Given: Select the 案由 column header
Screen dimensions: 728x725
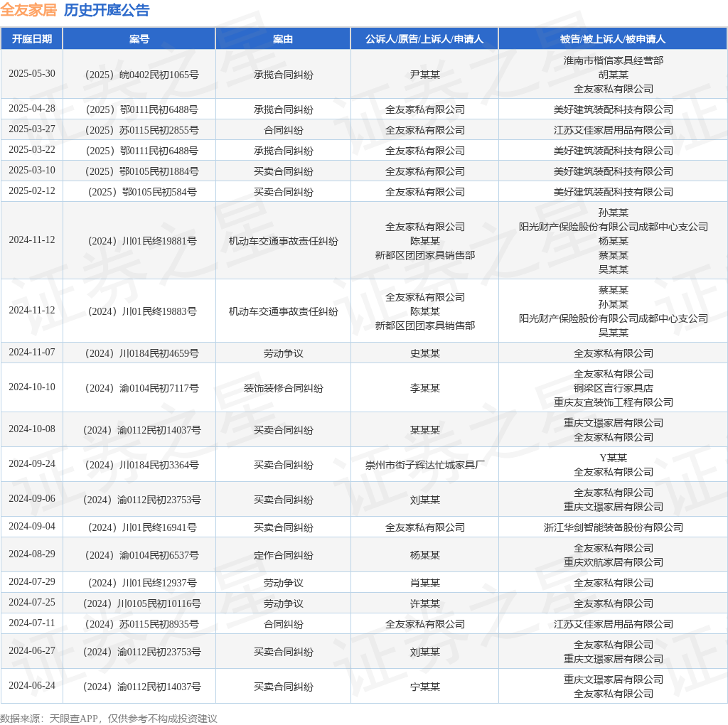Looking at the screenshot, I should [x=283, y=39].
